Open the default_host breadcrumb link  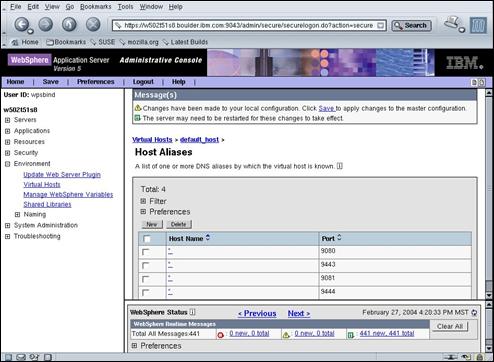199,140
